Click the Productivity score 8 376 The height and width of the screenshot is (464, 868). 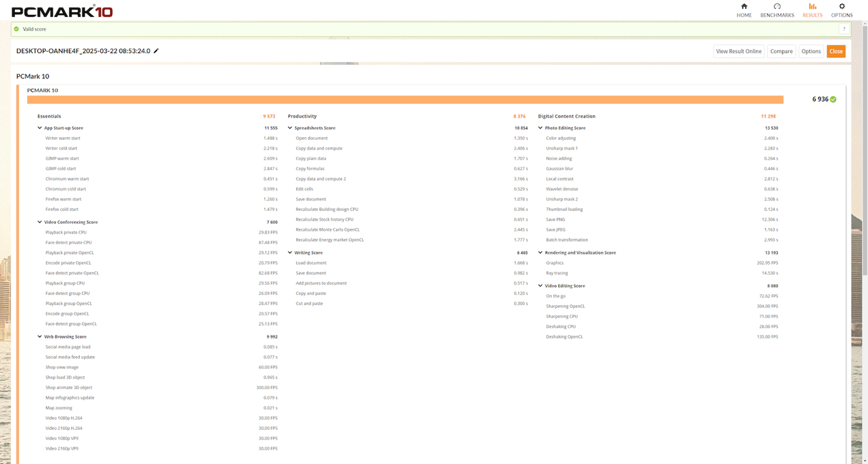coord(520,116)
